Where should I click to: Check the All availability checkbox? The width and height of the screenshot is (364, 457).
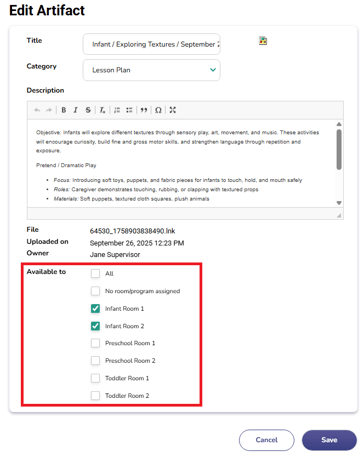click(x=95, y=274)
